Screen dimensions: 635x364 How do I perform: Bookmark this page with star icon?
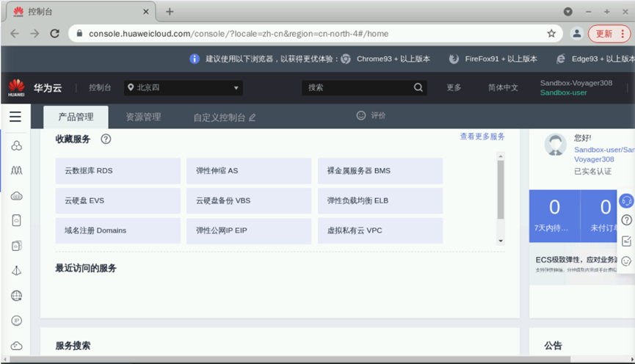[551, 34]
